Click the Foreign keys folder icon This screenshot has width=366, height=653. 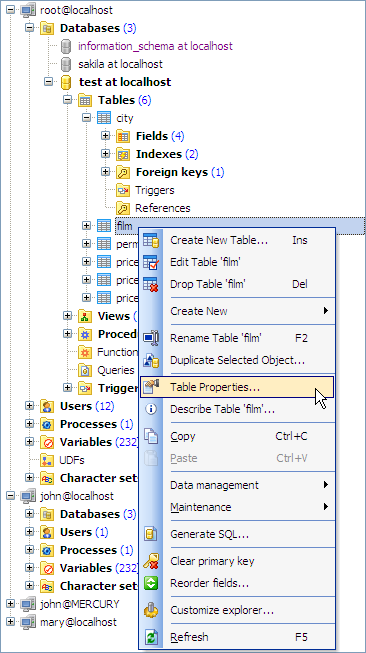(x=123, y=172)
